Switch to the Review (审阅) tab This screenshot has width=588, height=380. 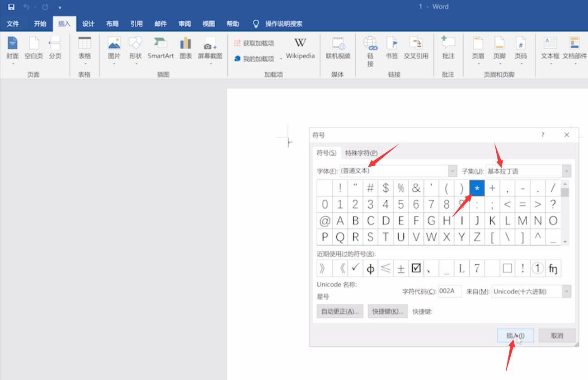point(184,23)
